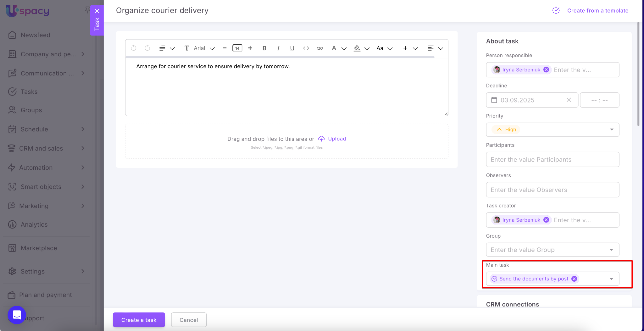Click the undo arrow icon
Viewport: 644px width, 331px height.
(x=134, y=48)
